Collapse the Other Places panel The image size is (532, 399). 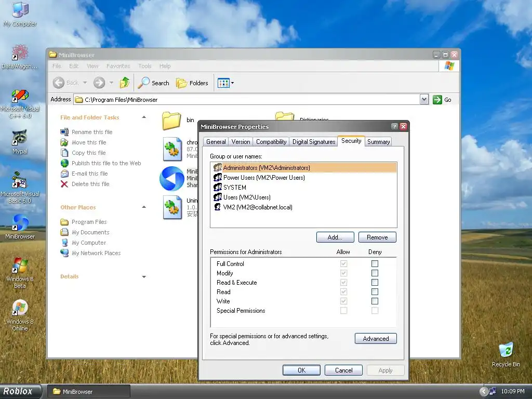click(x=144, y=207)
